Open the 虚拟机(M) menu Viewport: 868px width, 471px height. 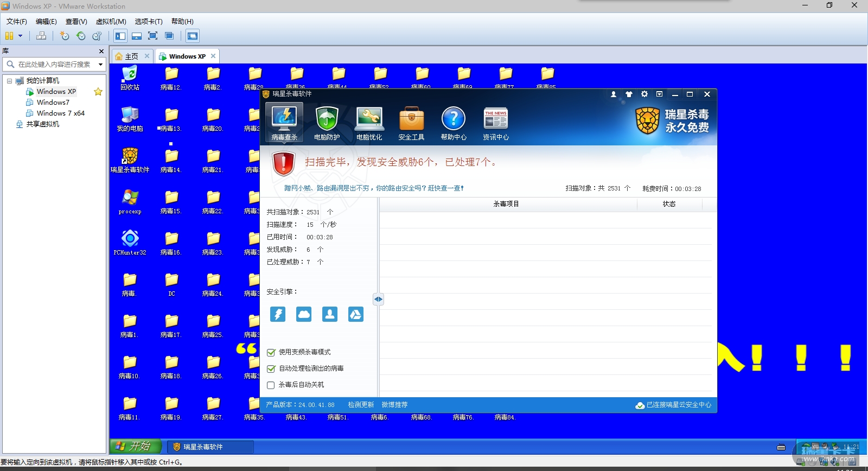click(x=111, y=21)
